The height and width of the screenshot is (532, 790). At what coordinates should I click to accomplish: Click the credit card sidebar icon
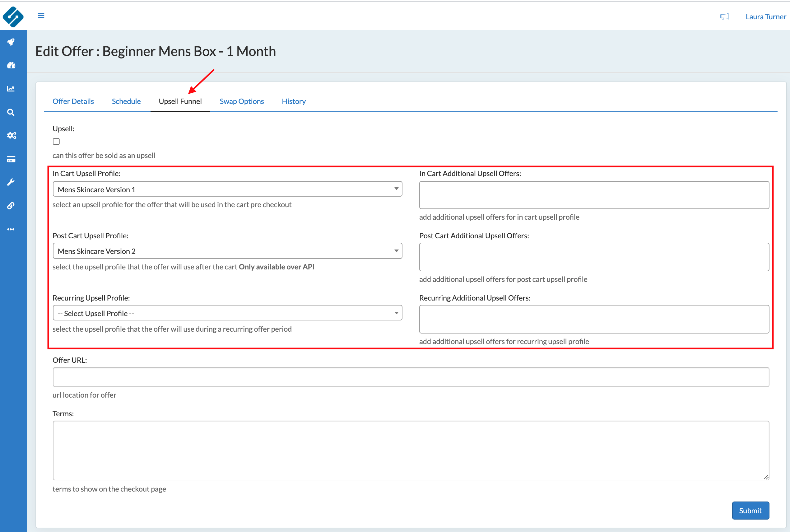tap(11, 159)
